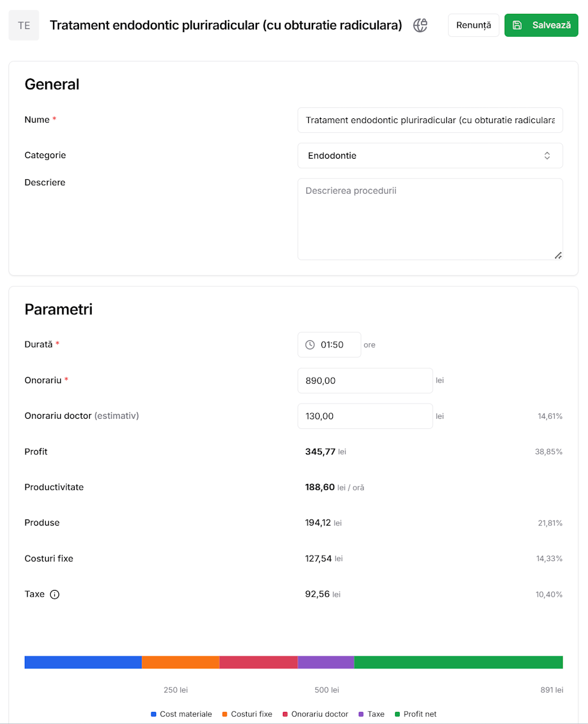Select the Onorariu input showing 890,00
Image resolution: width=588 pixels, height=724 pixels.
365,380
